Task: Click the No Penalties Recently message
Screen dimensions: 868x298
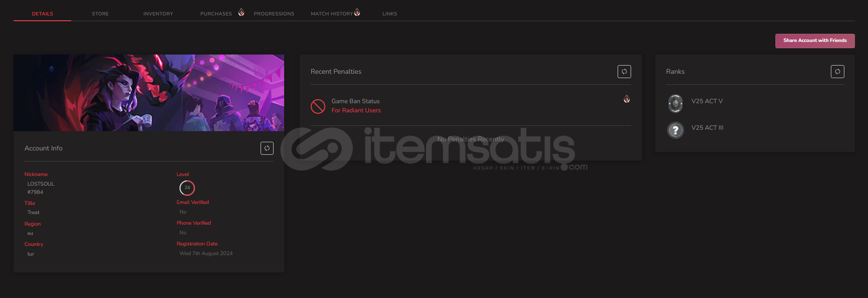Action: [x=470, y=139]
